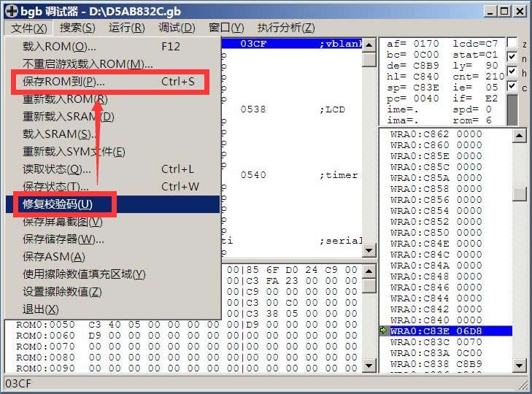Disable the c flag checkbox
The width and height of the screenshot is (532, 394).
(x=512, y=87)
